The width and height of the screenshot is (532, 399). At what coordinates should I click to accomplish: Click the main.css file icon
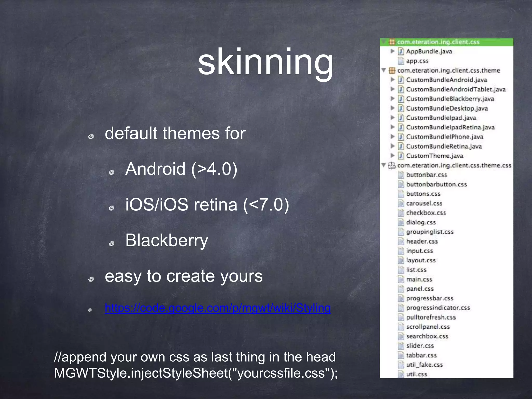401,279
